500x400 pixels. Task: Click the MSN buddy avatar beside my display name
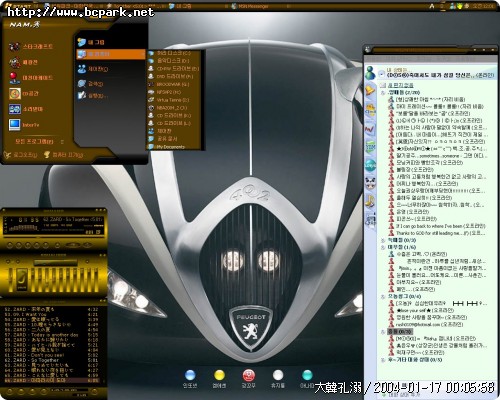370,72
